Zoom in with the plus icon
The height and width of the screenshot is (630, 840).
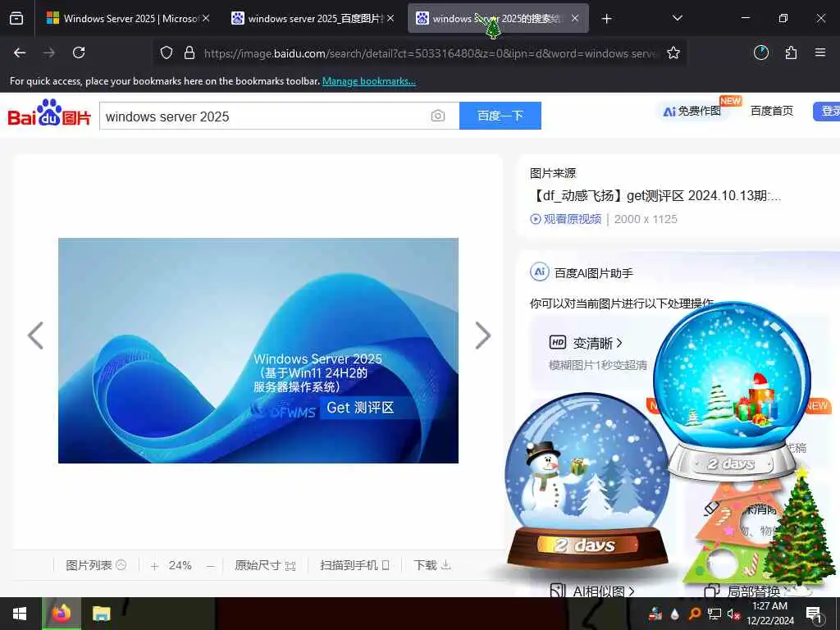point(154,566)
